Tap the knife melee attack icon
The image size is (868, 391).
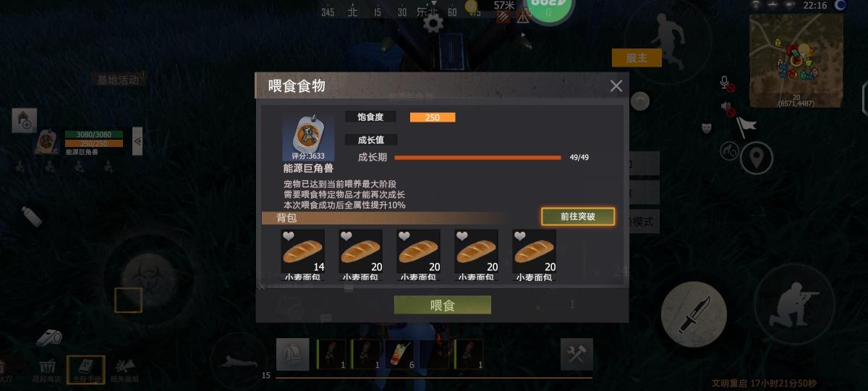(x=694, y=313)
